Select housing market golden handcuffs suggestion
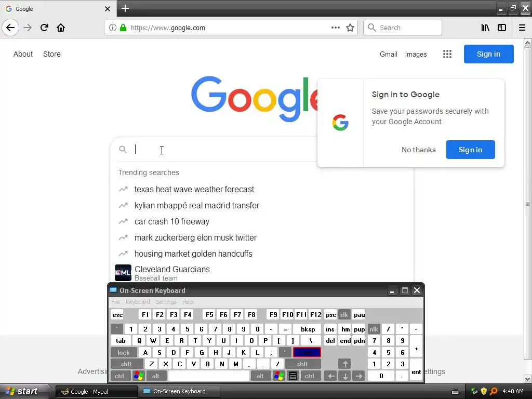Screen dimensions: 532x399 point(193,254)
